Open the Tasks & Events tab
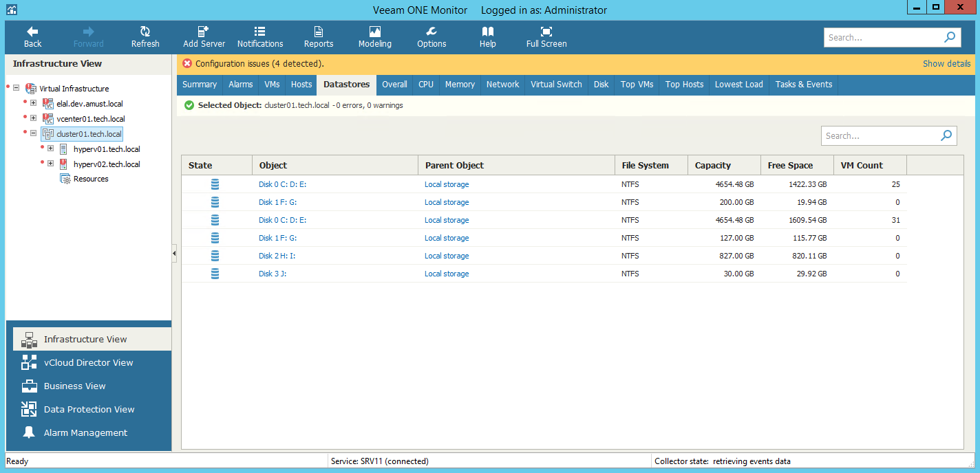The height and width of the screenshot is (473, 980). [804, 85]
